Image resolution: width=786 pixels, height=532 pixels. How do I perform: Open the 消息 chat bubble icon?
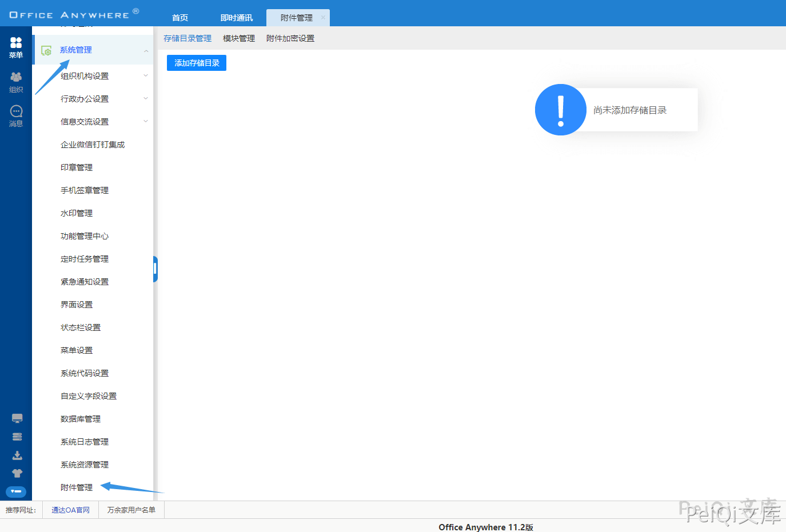pyautogui.click(x=16, y=116)
